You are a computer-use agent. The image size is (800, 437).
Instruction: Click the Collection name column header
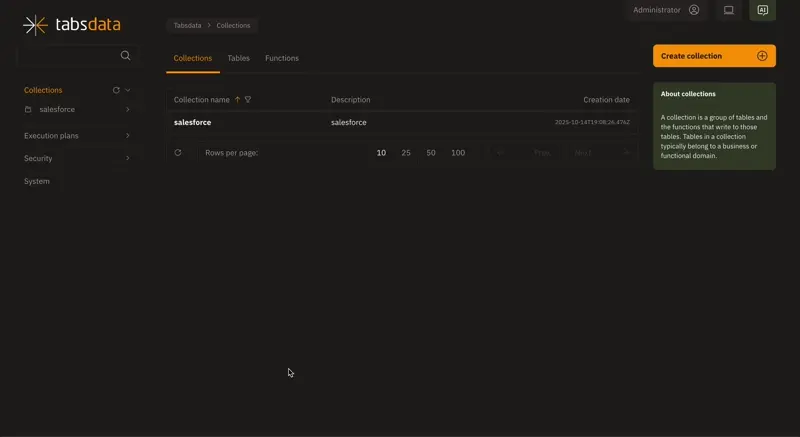point(202,100)
